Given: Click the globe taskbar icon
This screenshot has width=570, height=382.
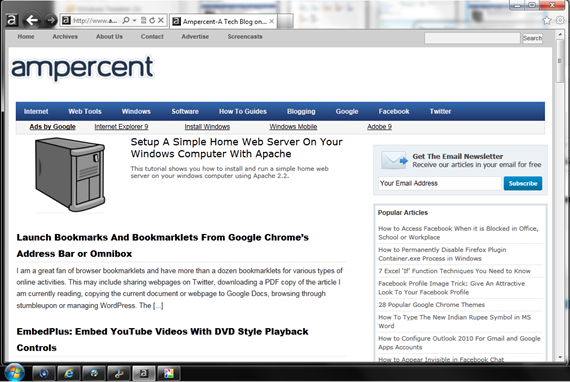Looking at the screenshot, I should 94,373.
